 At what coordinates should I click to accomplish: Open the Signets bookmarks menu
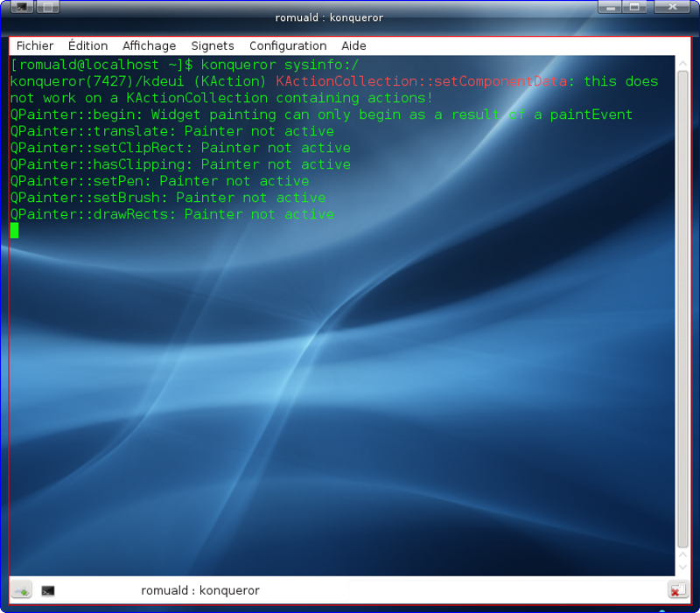tap(213, 46)
